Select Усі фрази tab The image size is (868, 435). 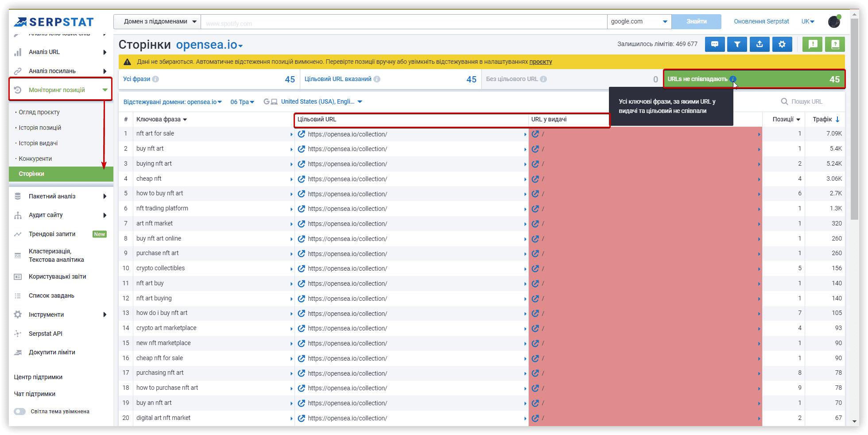209,79
